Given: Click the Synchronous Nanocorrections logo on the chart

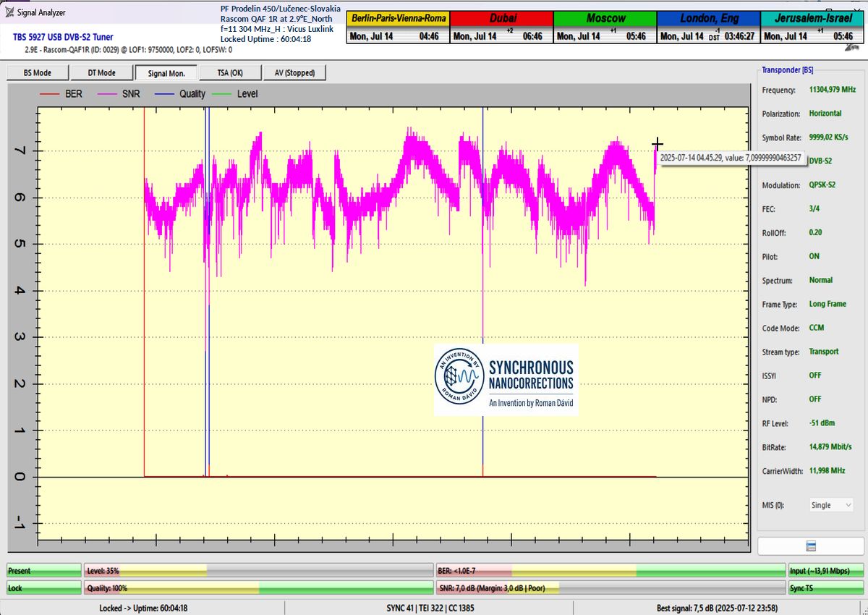Looking at the screenshot, I should point(506,380).
